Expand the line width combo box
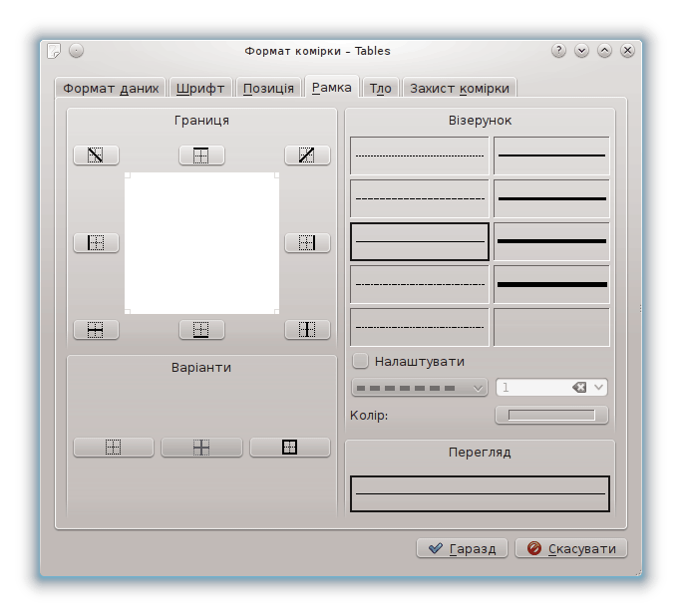Viewport: 682px width, 616px height. point(598,388)
